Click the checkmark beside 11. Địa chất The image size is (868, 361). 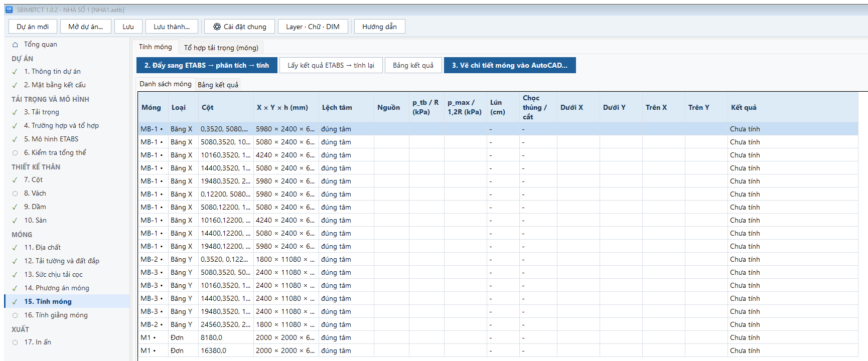click(x=15, y=248)
